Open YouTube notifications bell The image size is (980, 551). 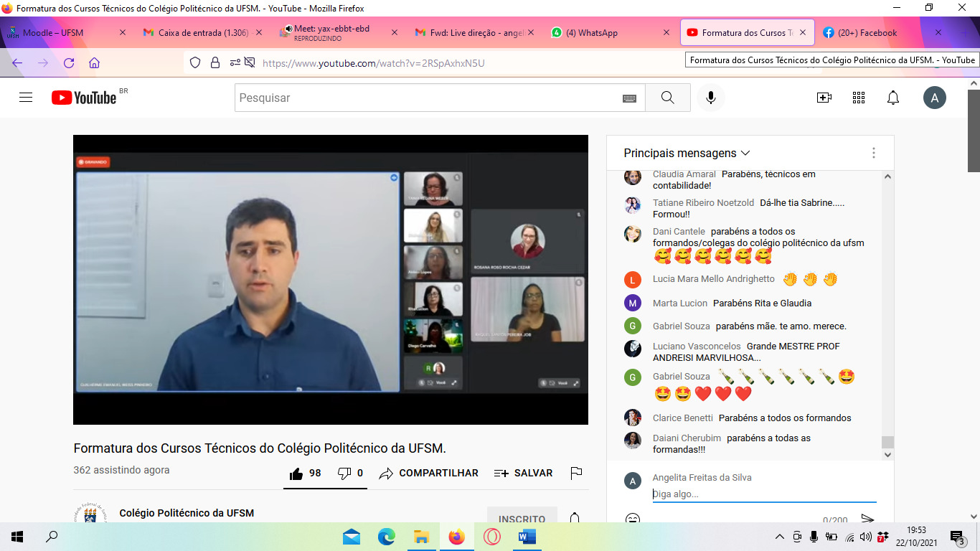pyautogui.click(x=892, y=98)
